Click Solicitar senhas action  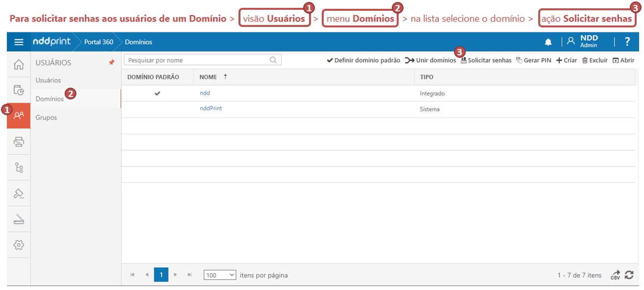(x=486, y=60)
